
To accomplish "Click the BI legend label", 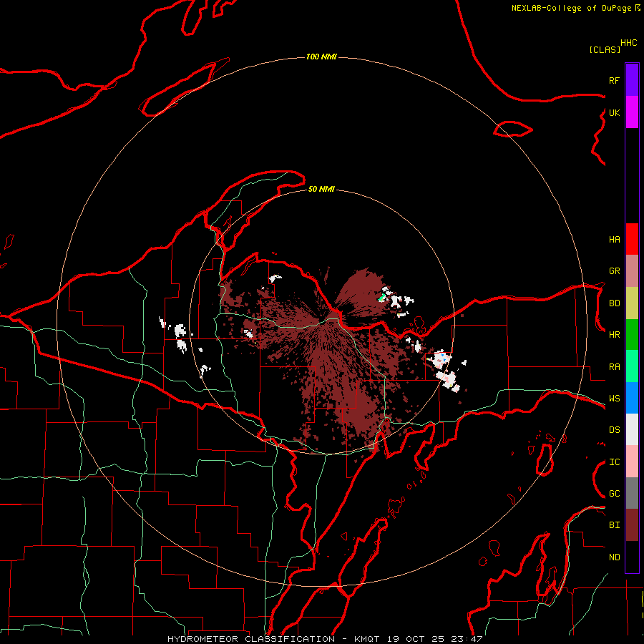I will point(614,525).
